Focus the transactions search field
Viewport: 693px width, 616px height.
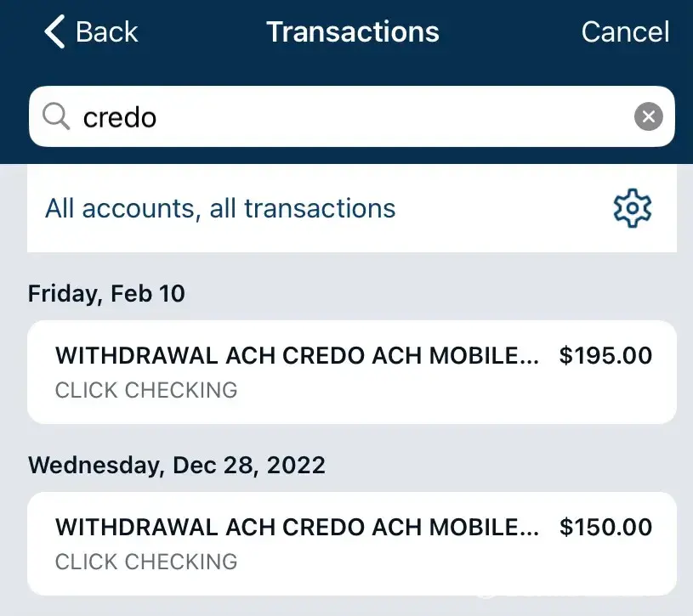tap(357, 116)
